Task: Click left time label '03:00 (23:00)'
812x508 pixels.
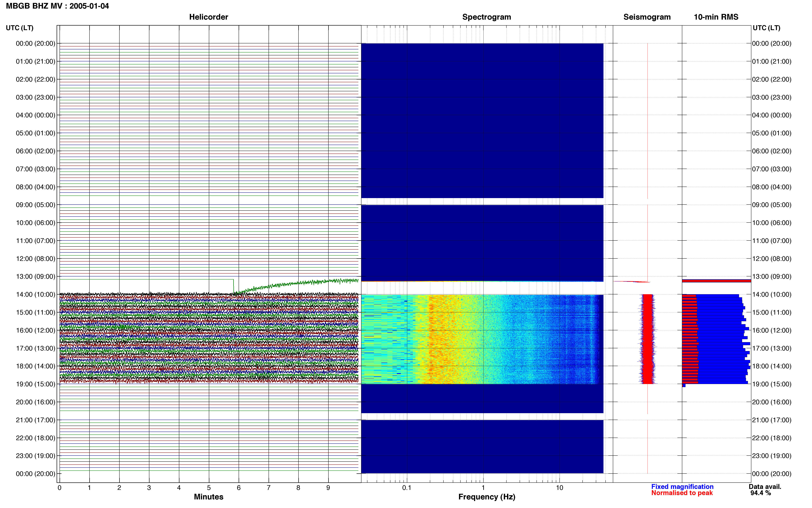Action: pos(36,97)
